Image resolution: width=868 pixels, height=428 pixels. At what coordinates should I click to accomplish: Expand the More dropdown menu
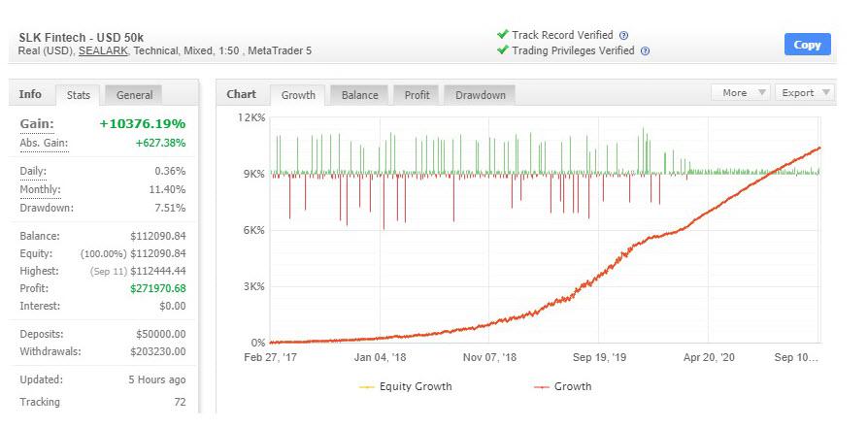pos(744,93)
